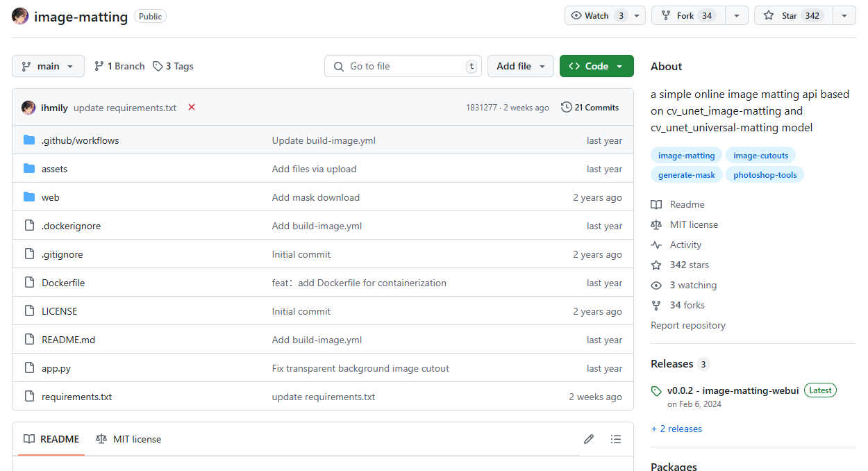View the 21 Commits history
Image resolution: width=868 pixels, height=471 pixels.
click(590, 107)
